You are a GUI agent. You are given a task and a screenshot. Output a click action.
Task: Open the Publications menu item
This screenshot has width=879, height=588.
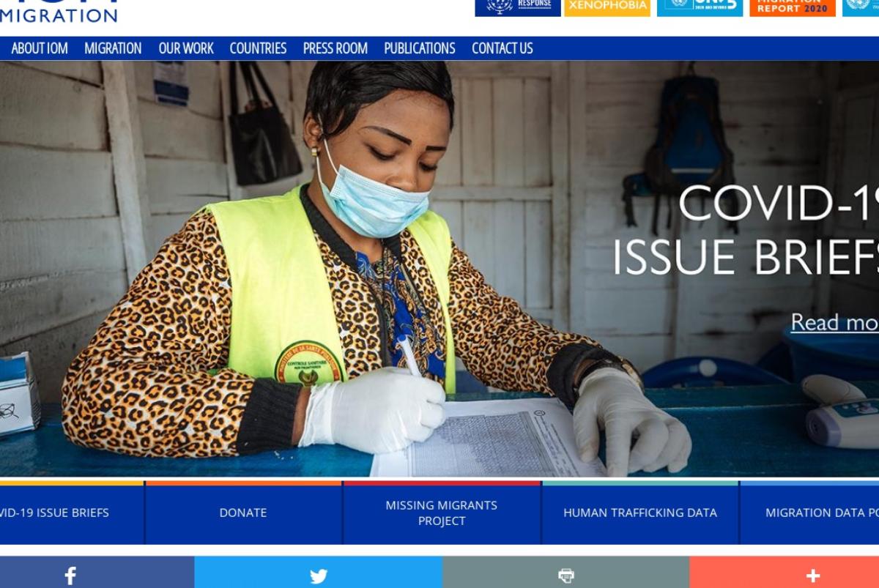click(420, 48)
